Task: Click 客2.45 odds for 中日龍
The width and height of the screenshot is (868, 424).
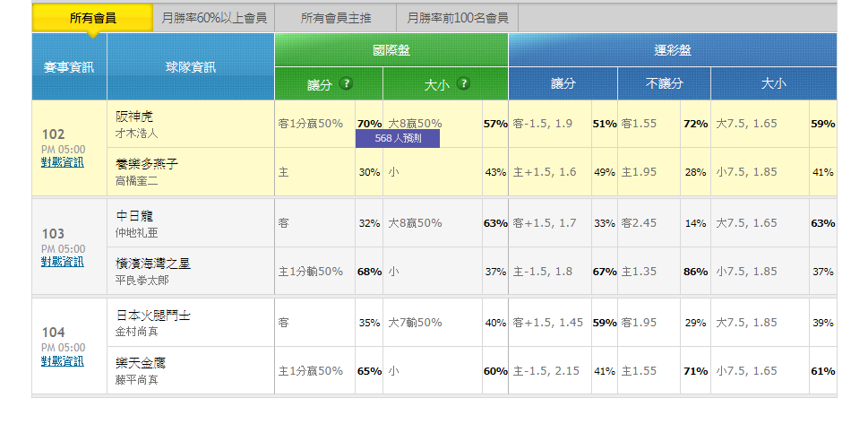Action: [639, 223]
